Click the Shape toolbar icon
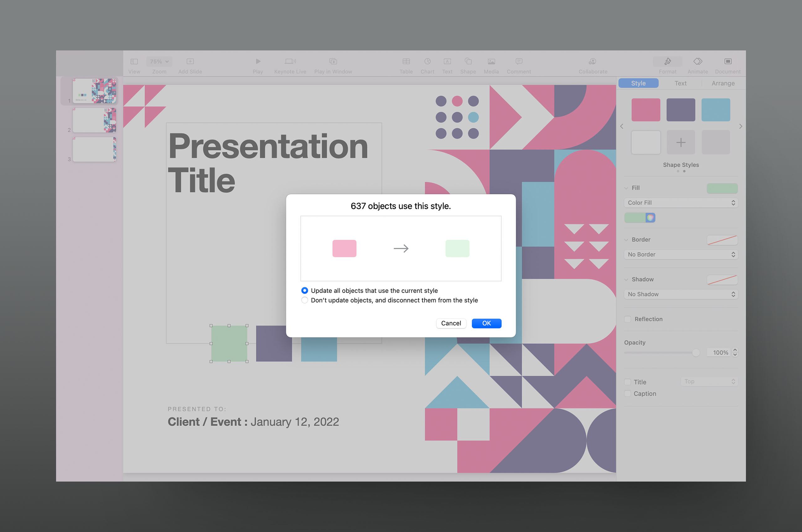The height and width of the screenshot is (532, 802). point(468,61)
